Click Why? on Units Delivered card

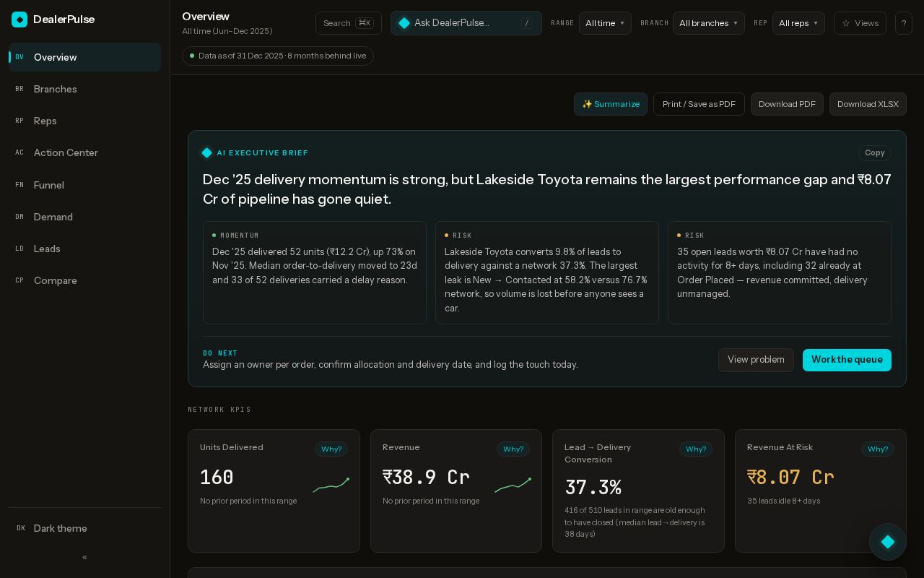(x=331, y=449)
